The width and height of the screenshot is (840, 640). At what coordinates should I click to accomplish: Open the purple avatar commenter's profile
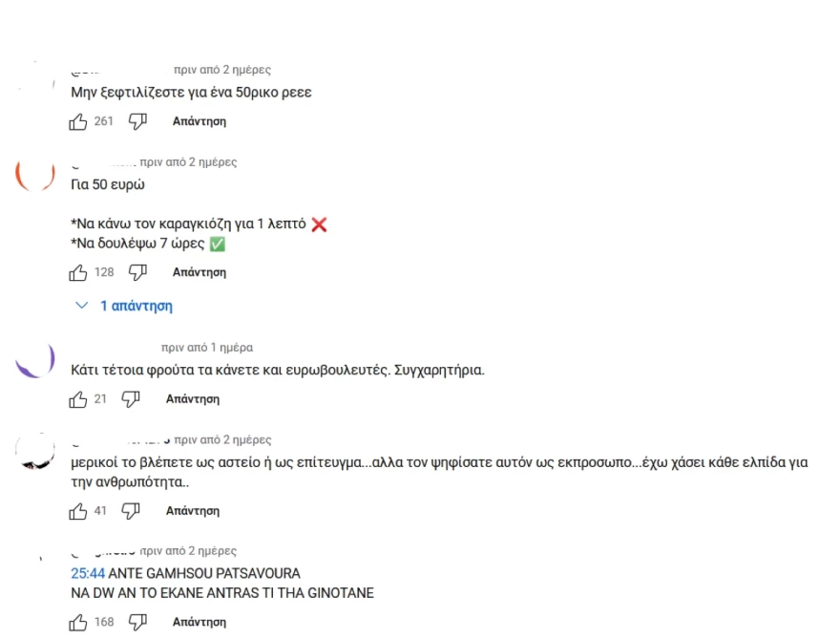pyautogui.click(x=35, y=362)
